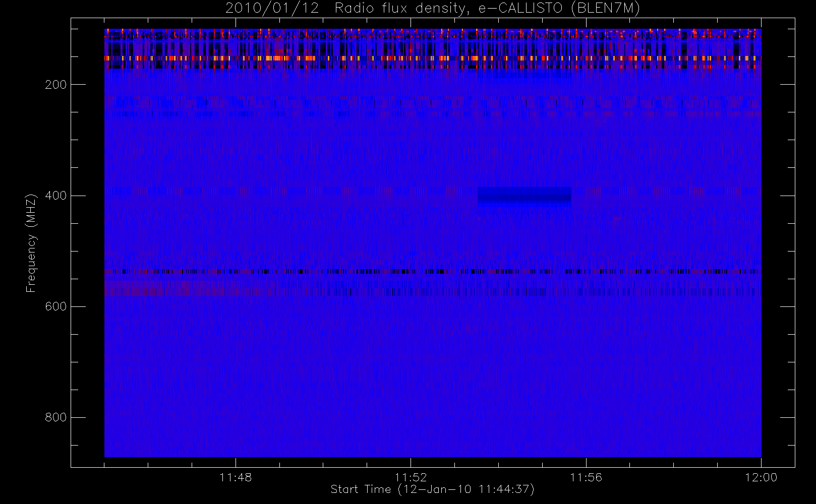The width and height of the screenshot is (816, 504).
Task: Click the "Start Time (12-Jan-10 11:44:37)" label
Action: click(432, 489)
